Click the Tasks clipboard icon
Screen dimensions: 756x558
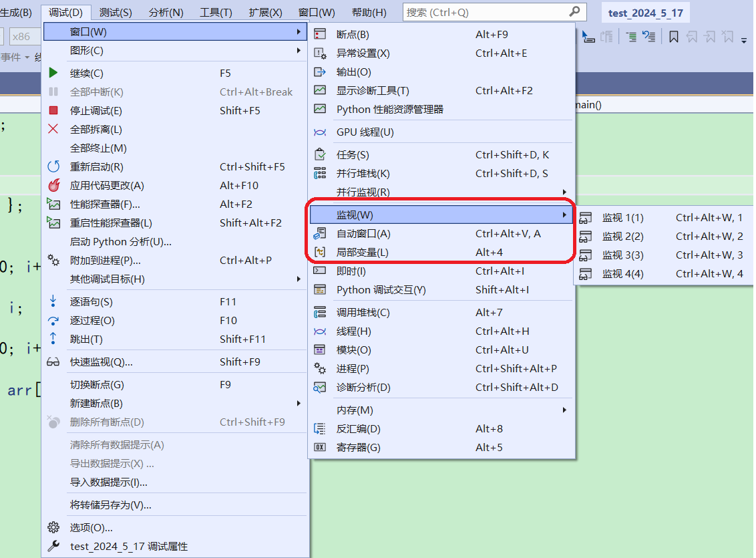click(x=320, y=154)
